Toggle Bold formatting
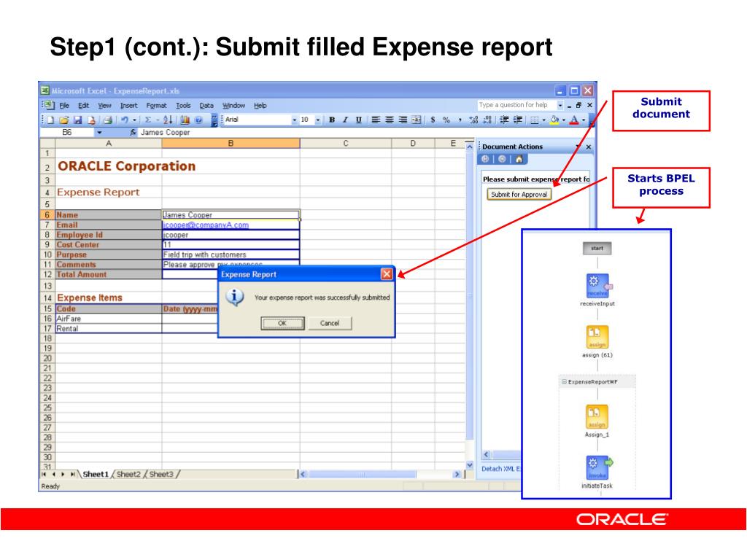This screenshot has width=747, height=560. [x=332, y=120]
